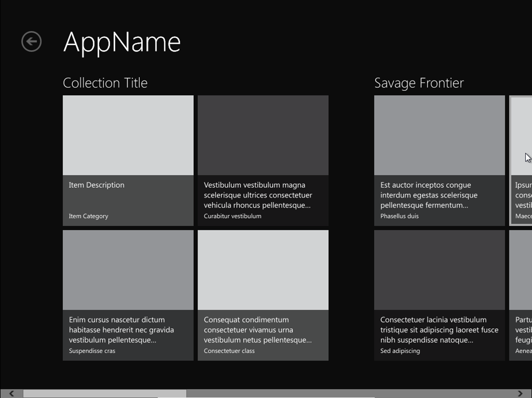The width and height of the screenshot is (532, 398).
Task: Open the Est auctor inceptos tile image
Action: click(440, 135)
